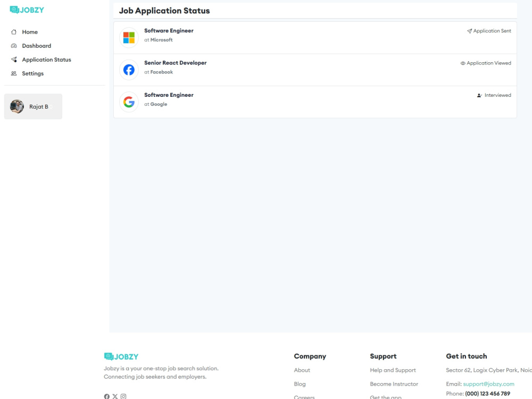Click the Jobzy logo in the footer
This screenshot has height=399, width=532.
[121, 356]
